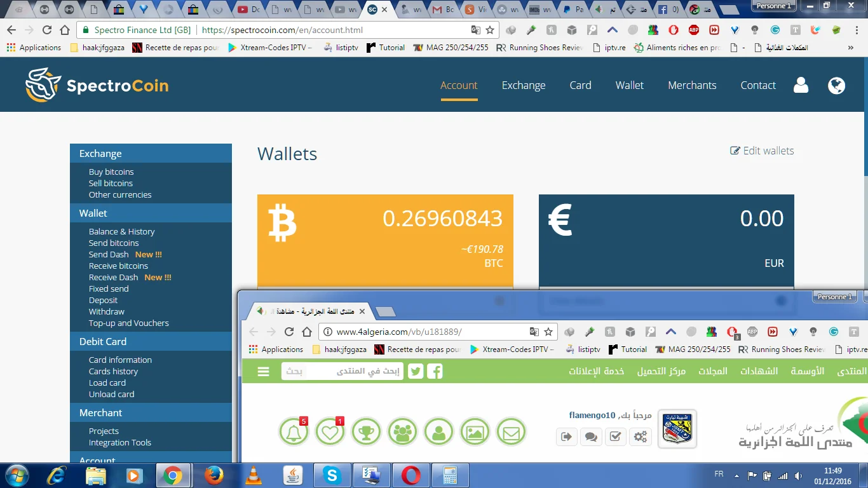
Task: Click the Edit wallets link
Action: click(763, 151)
